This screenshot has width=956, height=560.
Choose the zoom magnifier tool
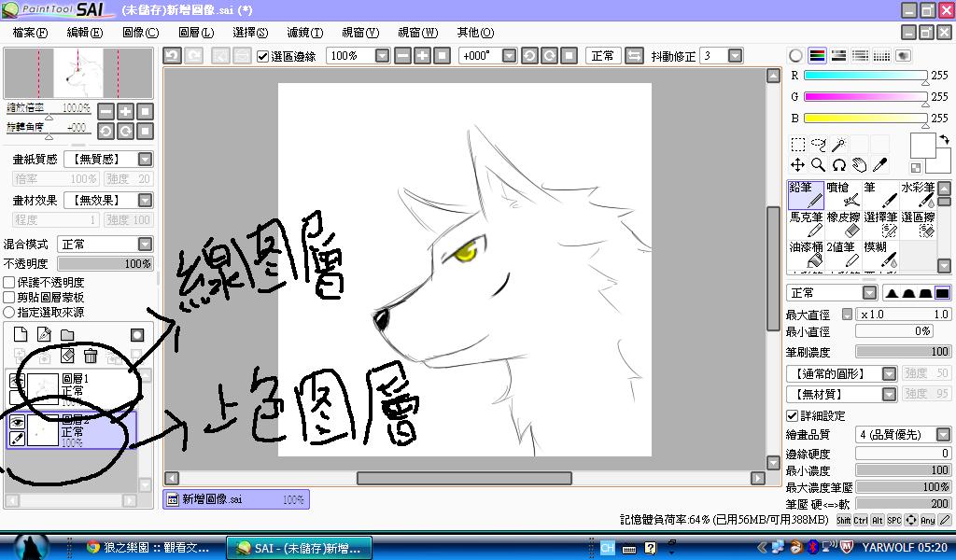point(818,165)
